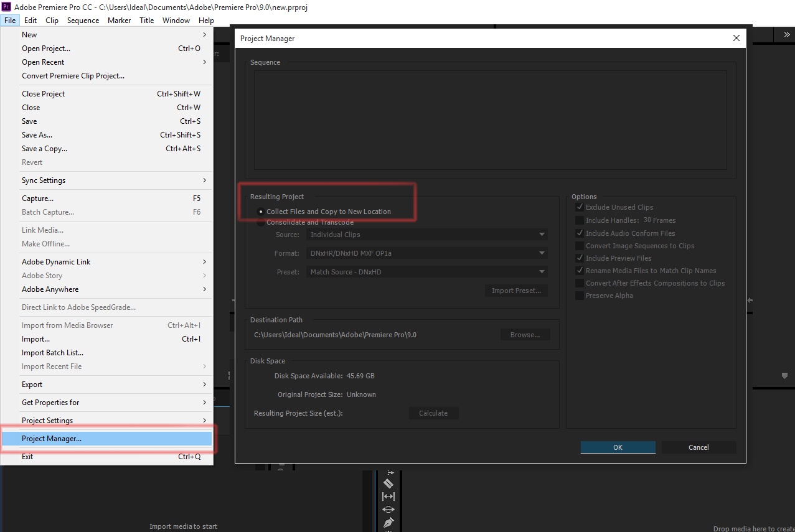
Task: Click the 30 Frames handles value
Action: [x=659, y=220]
